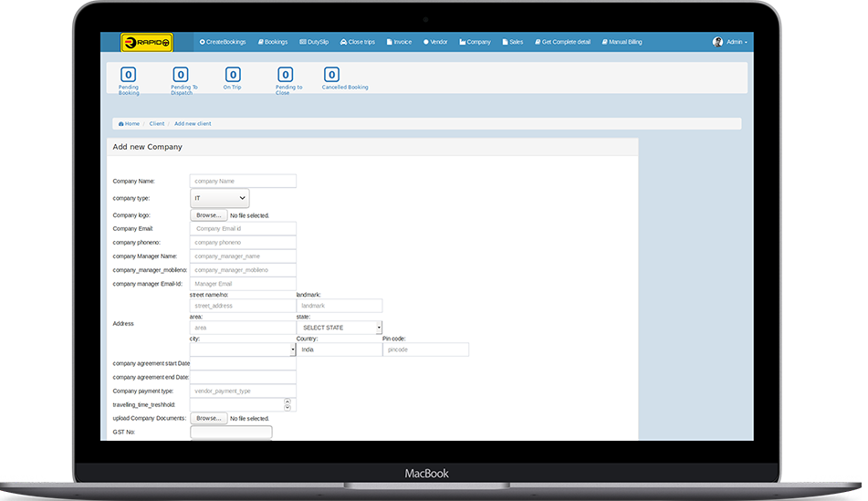Screen dimensions: 868x501
Task: Open the Invoice page from navbar
Action: 400,42
